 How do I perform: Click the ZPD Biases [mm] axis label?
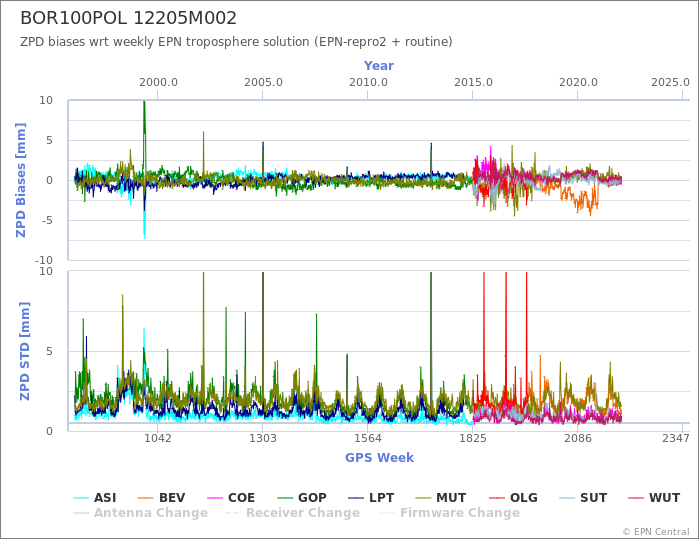tap(21, 180)
